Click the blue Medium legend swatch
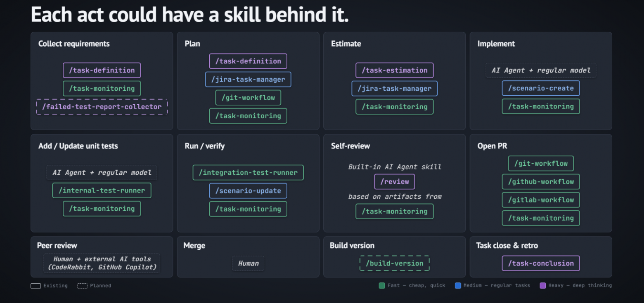The height and width of the screenshot is (303, 644). coord(457,285)
